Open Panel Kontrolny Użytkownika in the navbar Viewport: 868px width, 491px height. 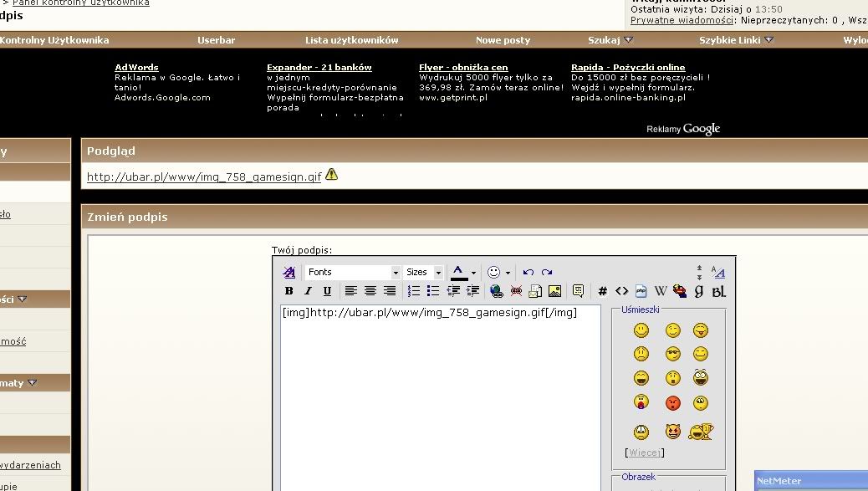point(54,40)
